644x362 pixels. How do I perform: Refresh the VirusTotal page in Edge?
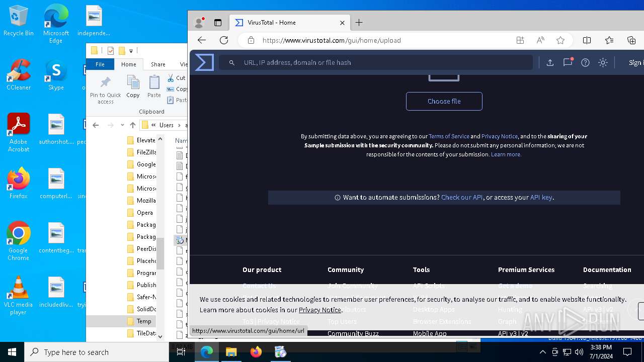tap(224, 40)
